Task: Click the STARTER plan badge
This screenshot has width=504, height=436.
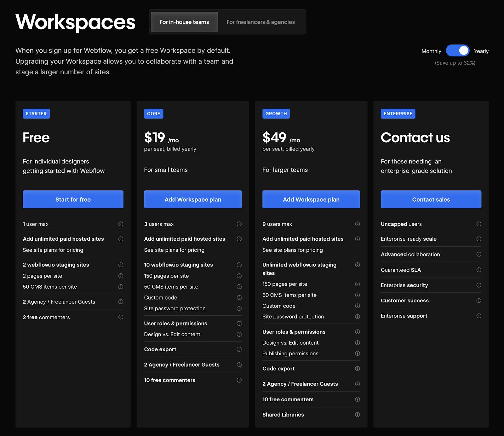Action: [36, 114]
